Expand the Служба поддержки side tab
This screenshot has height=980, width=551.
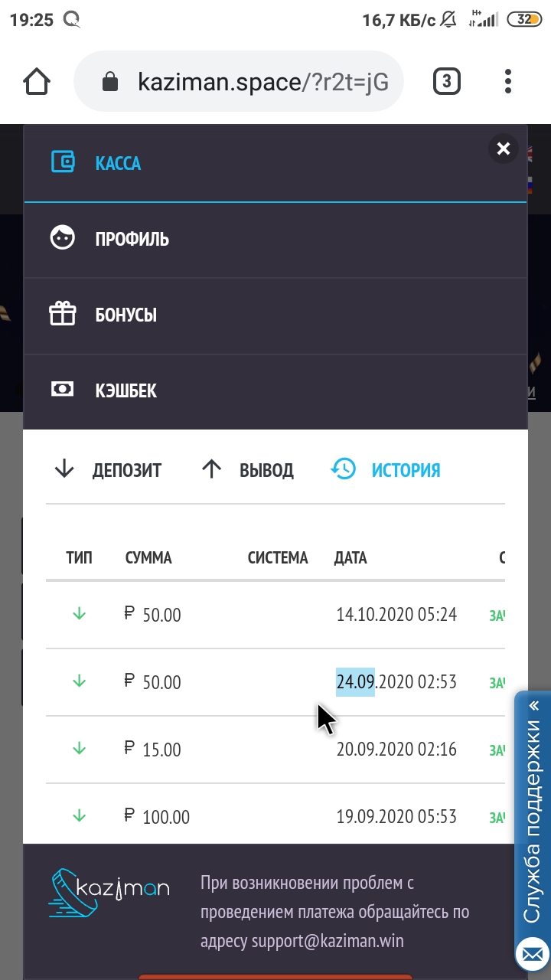[533, 812]
